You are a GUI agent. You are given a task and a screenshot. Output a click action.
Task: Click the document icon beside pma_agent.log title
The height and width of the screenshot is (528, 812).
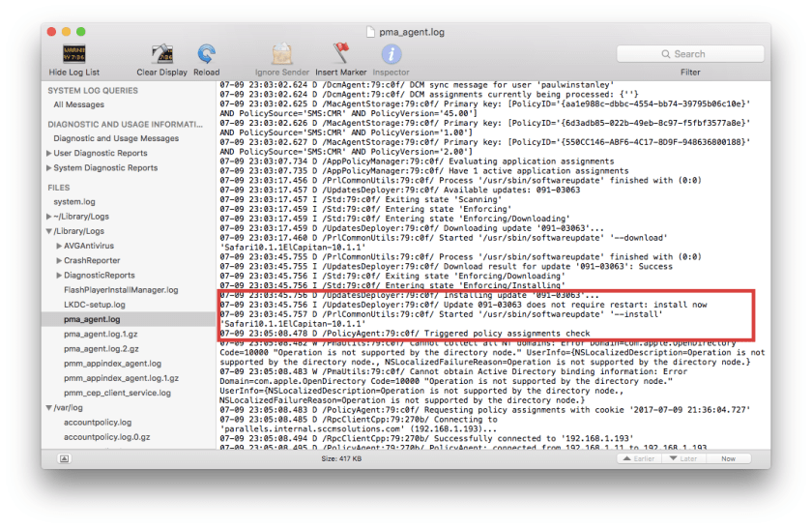(371, 31)
